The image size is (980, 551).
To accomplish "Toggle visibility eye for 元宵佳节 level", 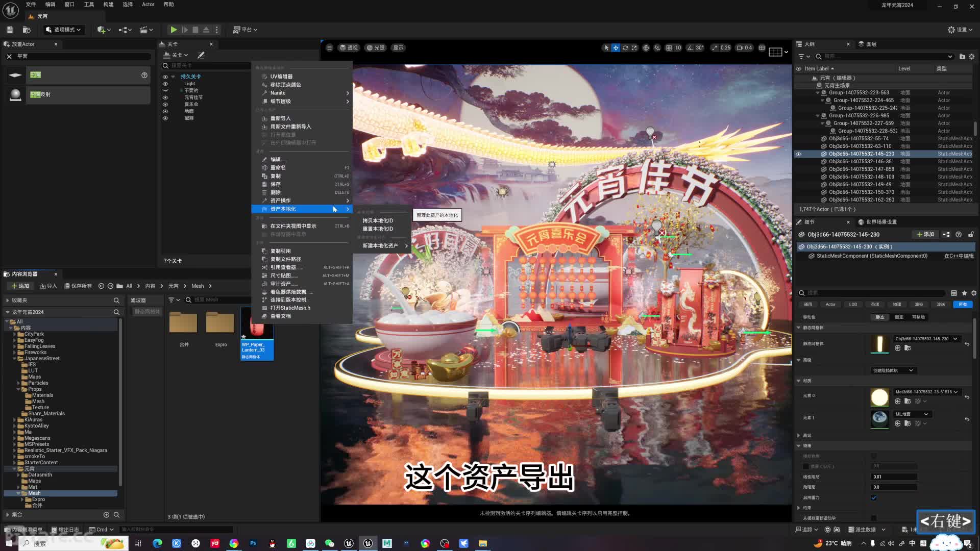I will (x=165, y=97).
